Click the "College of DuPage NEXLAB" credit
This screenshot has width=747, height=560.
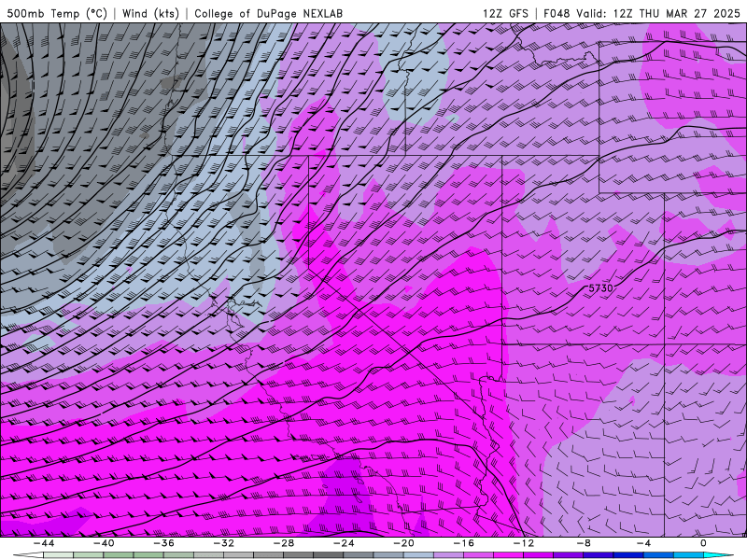pyautogui.click(x=268, y=13)
